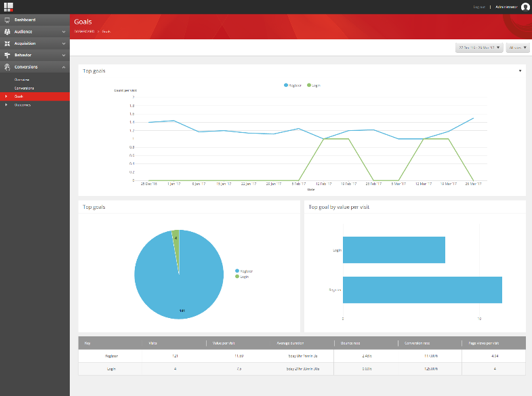This screenshot has height=396, width=532.
Task: Click the Administrator avatar icon
Action: click(525, 7)
